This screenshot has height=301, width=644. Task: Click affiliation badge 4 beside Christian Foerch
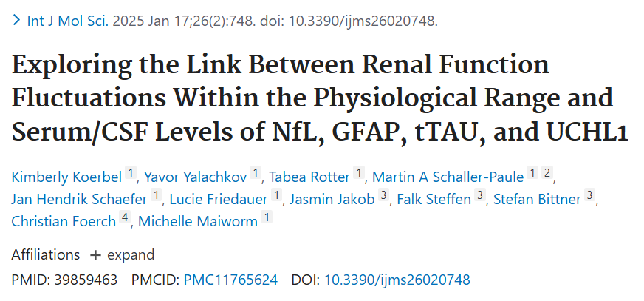tap(125, 217)
